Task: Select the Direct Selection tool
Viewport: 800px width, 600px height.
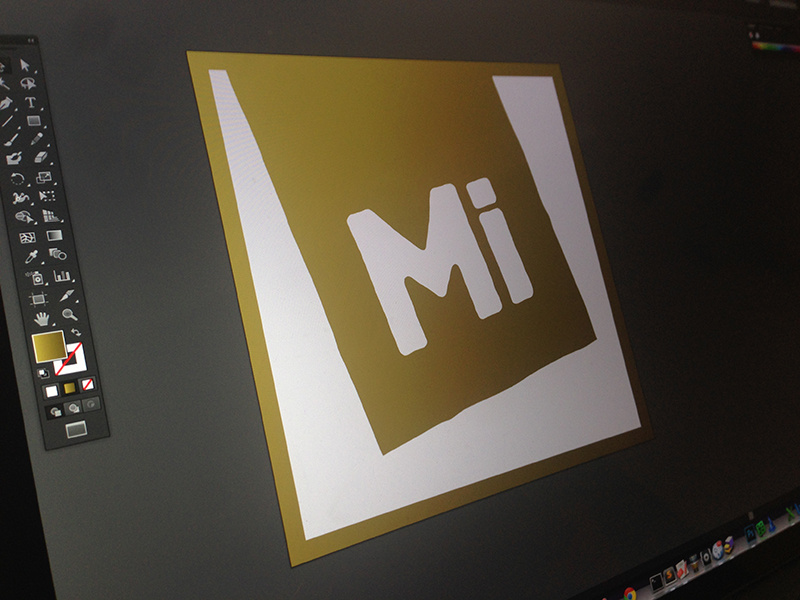Action: click(24, 64)
